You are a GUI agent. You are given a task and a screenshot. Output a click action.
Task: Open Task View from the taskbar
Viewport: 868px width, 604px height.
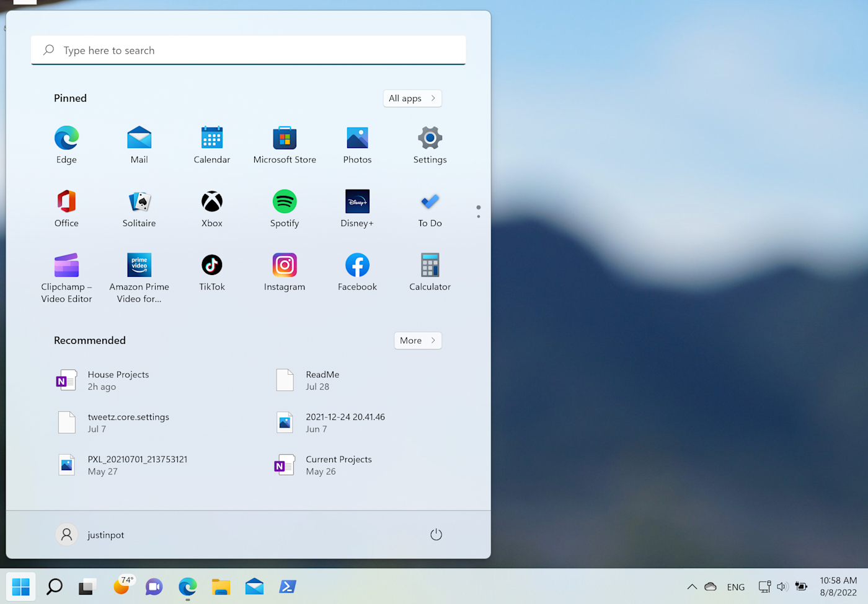(x=87, y=586)
